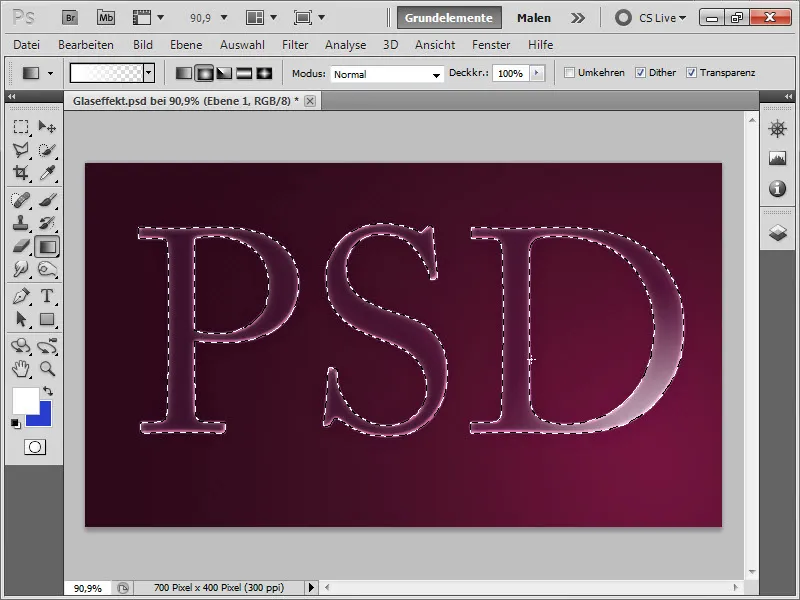This screenshot has height=600, width=800.
Task: Select the Gradient tool in toolbox
Action: 47,246
